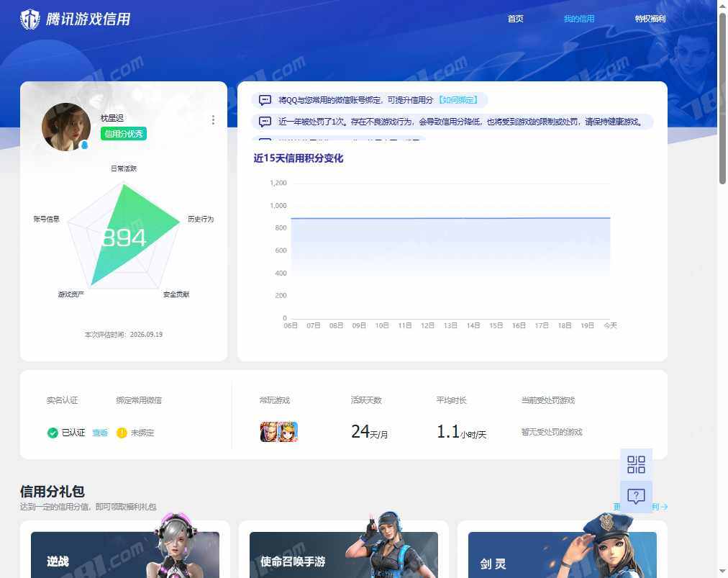This screenshot has height=578, width=728.
Task: Click the 暂无受处罚的游戏 text
Action: point(552,432)
